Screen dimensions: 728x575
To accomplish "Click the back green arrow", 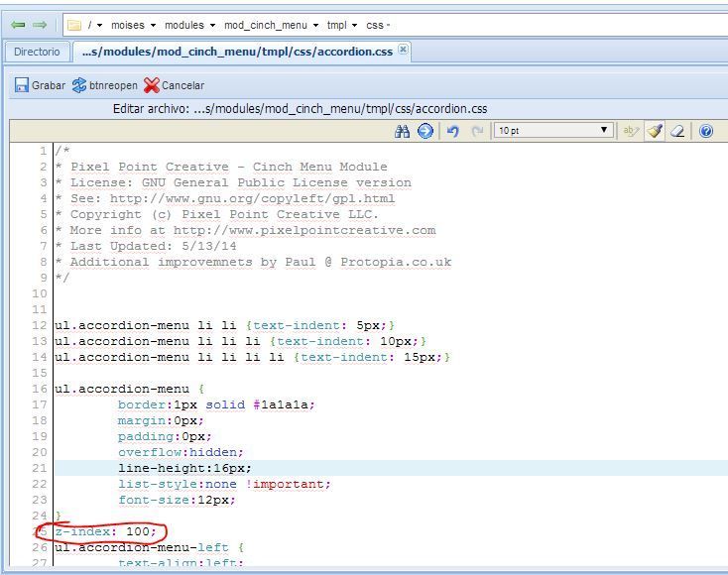I will pos(18,25).
